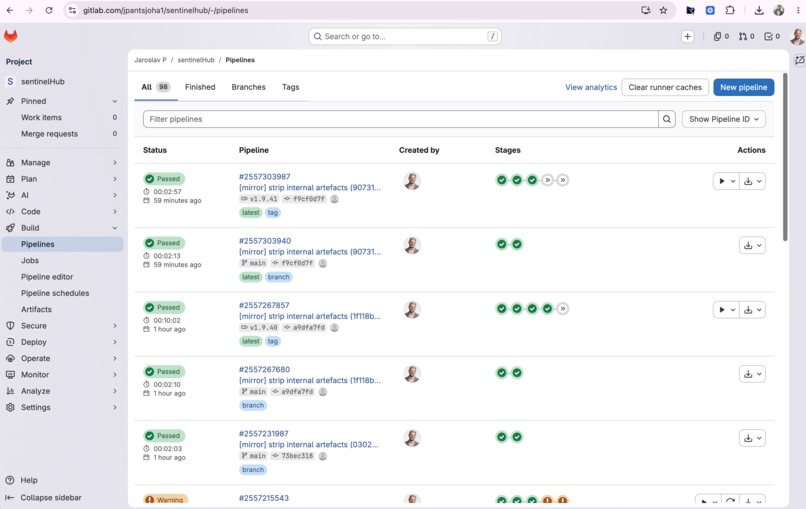Open commit link f9cf0d7f on v1.9.41 row
806x509 pixels.
point(308,199)
